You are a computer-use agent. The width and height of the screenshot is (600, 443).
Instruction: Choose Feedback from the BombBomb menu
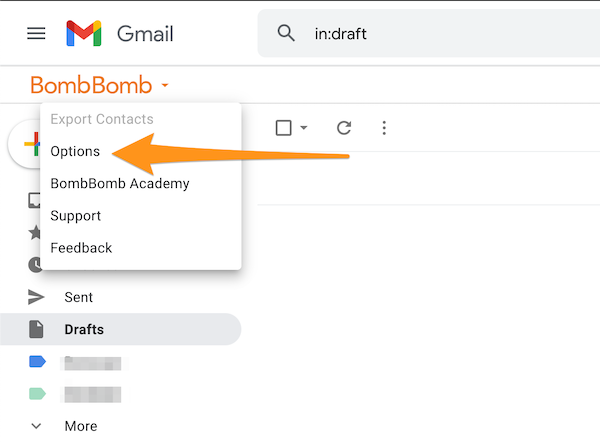(81, 248)
